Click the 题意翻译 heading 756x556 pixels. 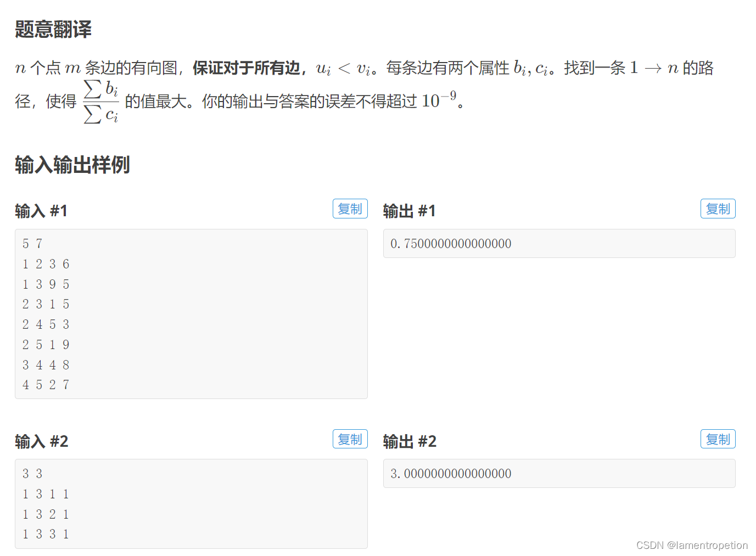click(x=53, y=29)
